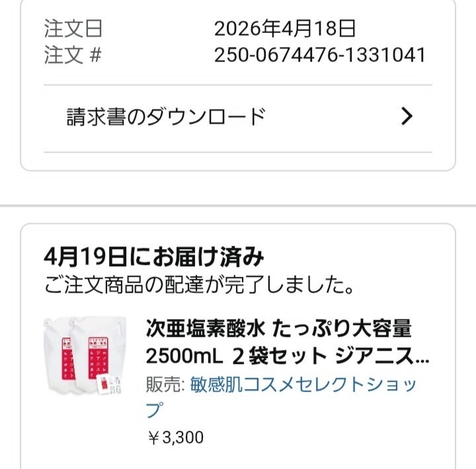
Task: Click the ¥3,300 price text
Action: point(175,437)
